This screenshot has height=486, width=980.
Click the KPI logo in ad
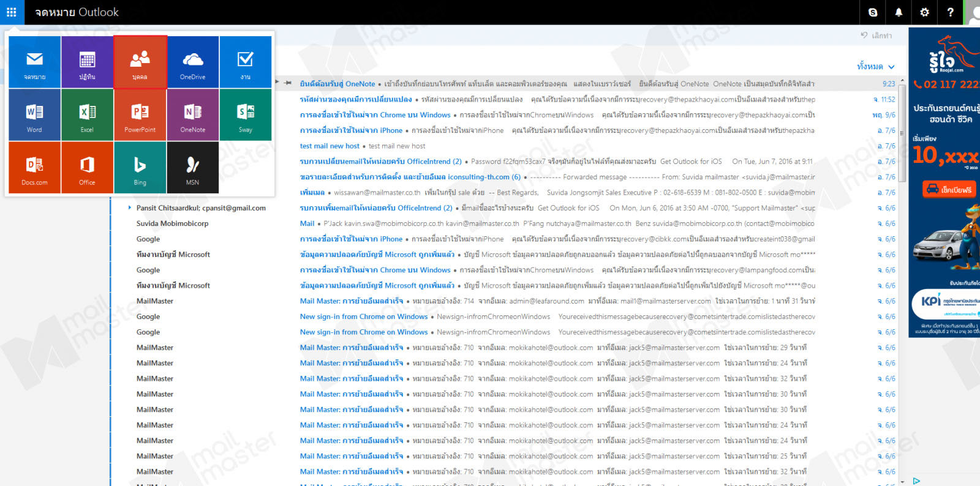[x=931, y=301]
